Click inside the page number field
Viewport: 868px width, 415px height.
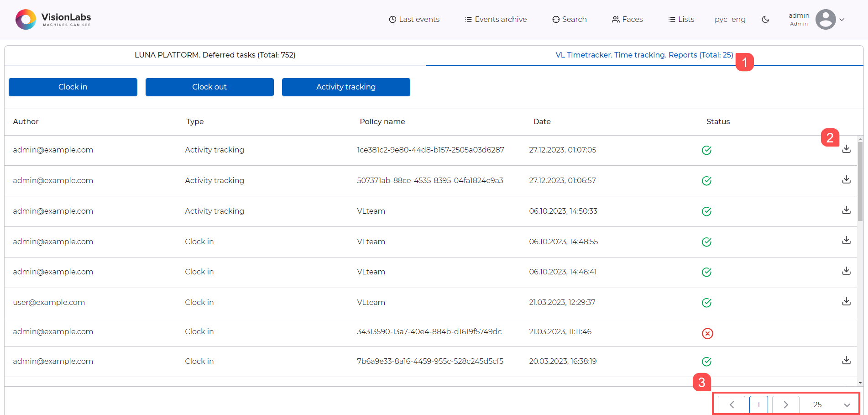(758, 404)
